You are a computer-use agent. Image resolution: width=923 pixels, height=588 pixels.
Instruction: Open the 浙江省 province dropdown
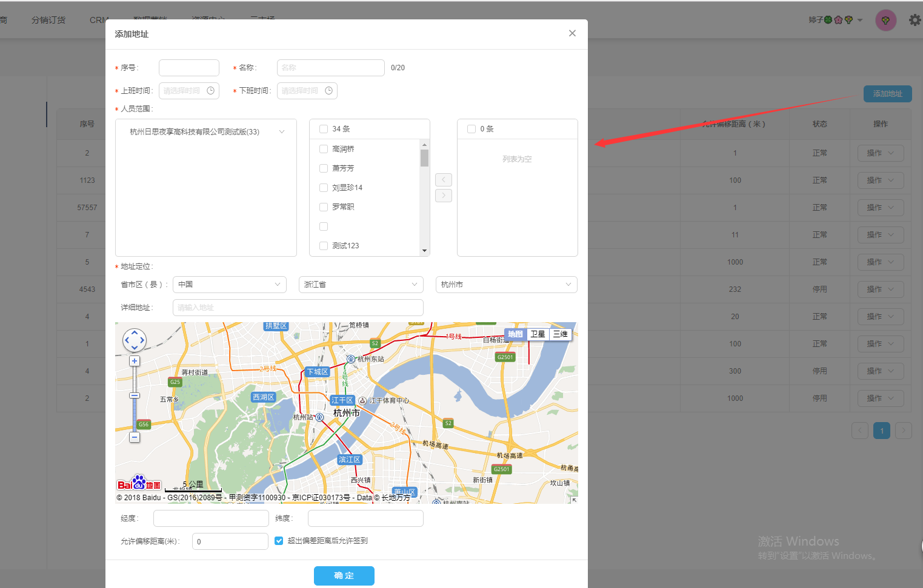coord(361,285)
